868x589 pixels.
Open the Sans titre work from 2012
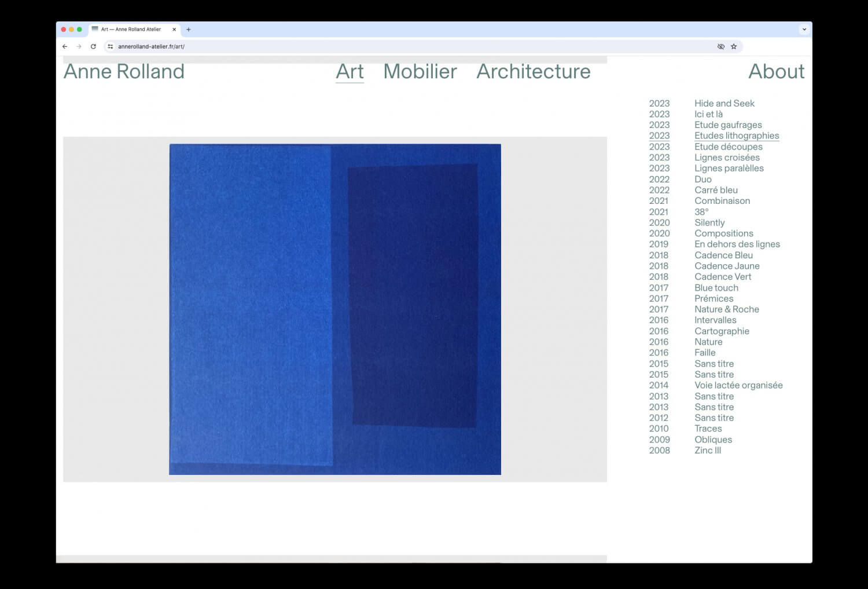coord(714,418)
